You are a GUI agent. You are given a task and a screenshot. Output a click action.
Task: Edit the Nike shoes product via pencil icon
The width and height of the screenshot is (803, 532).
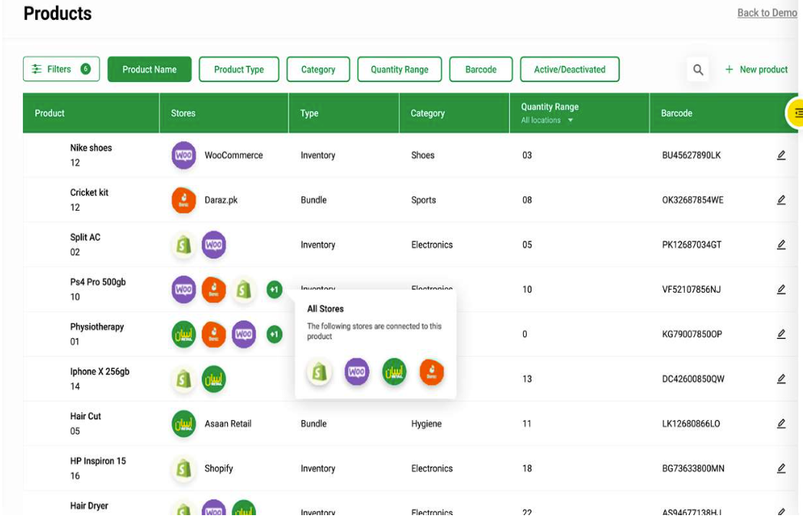click(x=782, y=155)
